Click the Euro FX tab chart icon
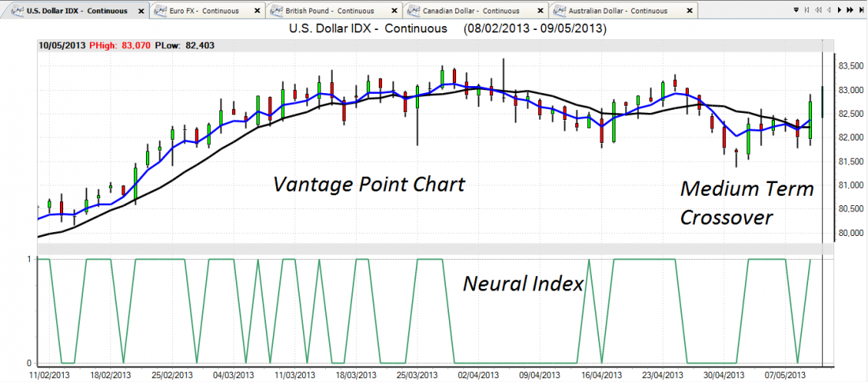The image size is (868, 382). tap(159, 11)
